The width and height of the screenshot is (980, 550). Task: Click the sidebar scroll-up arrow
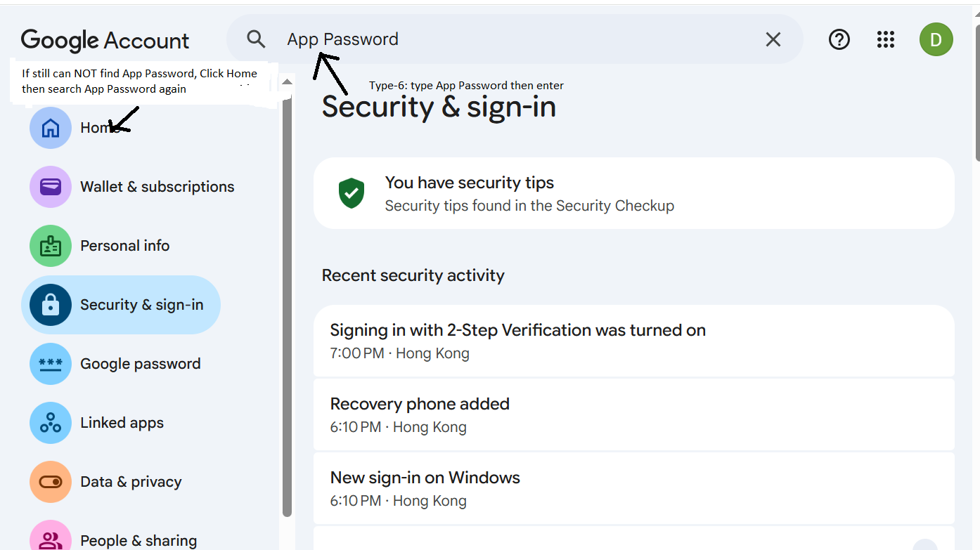coord(287,82)
